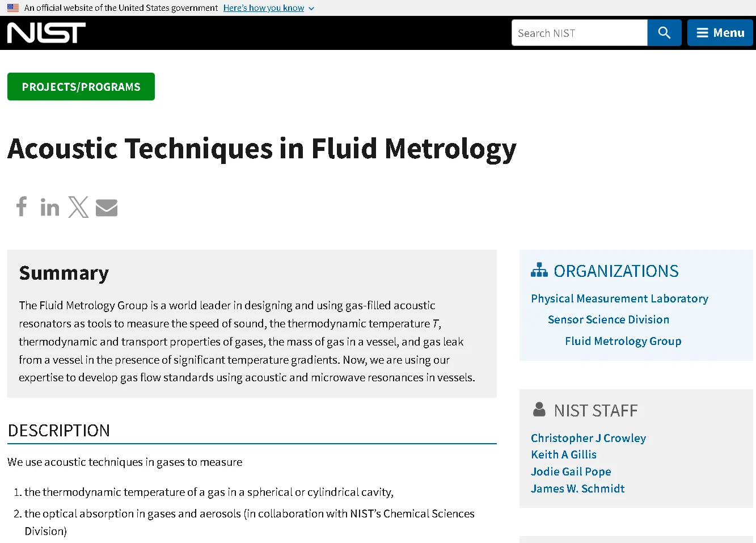Visit the Physical Measurement Laboratory link
Viewport: 756px width, 543px height.
[x=619, y=298]
